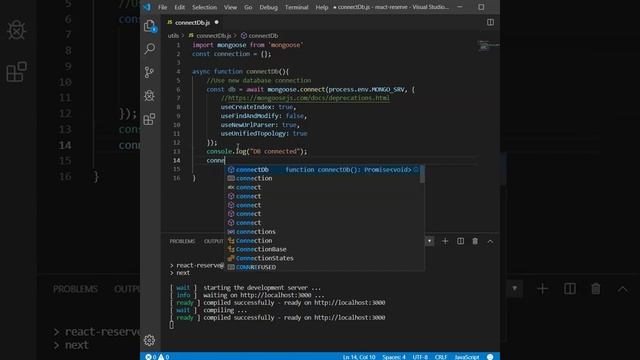Choose lowercase connection variable suggestion
The width and height of the screenshot is (640, 360).
pyautogui.click(x=322, y=178)
